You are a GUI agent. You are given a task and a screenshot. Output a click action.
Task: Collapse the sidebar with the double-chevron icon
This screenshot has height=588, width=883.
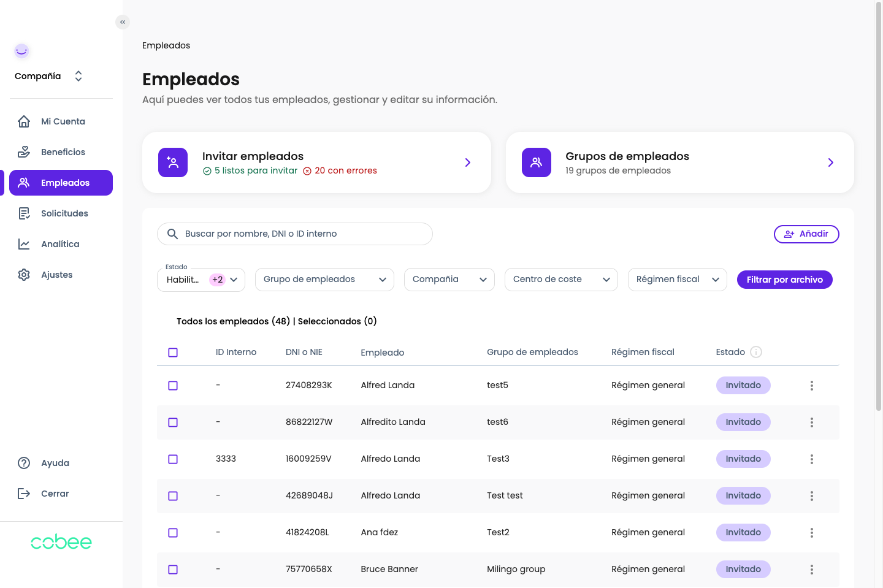pos(123,22)
